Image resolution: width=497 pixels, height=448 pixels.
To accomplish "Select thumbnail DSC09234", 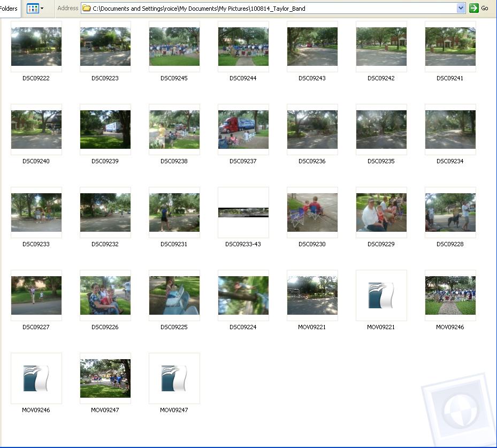I will [450, 130].
